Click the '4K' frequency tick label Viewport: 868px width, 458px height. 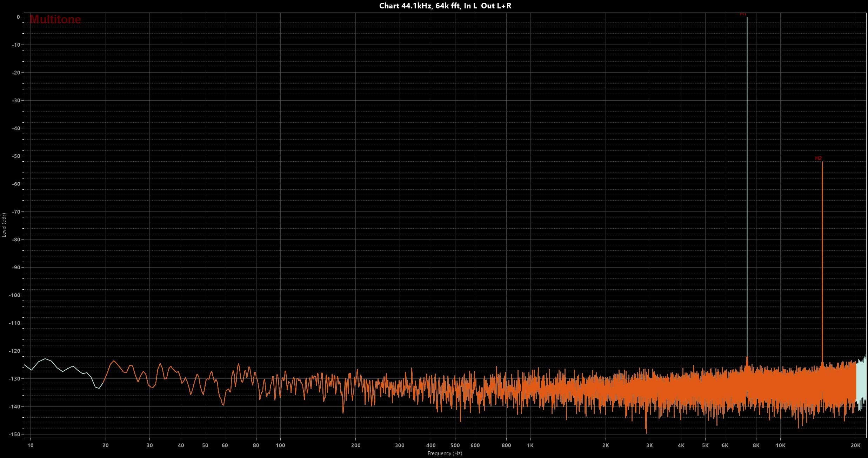(x=681, y=446)
